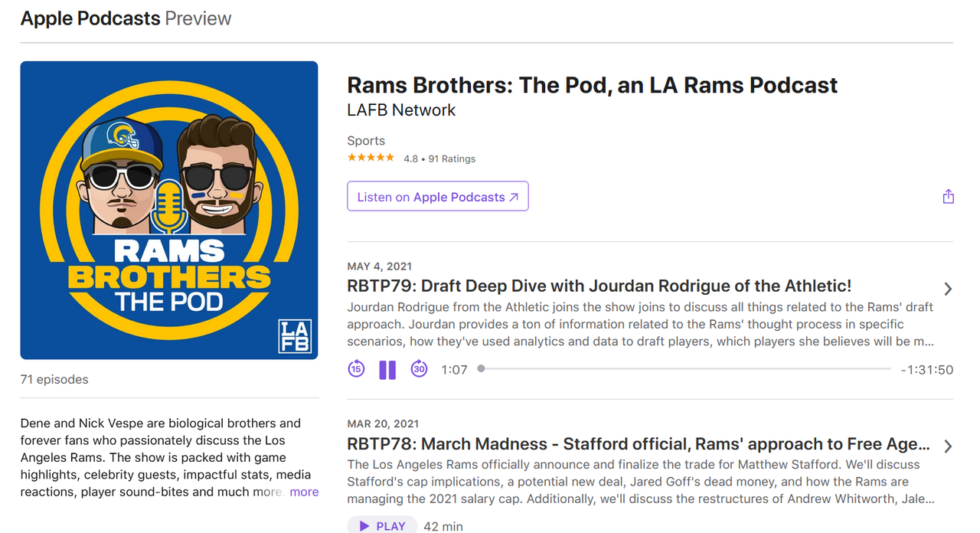Open RBTP79 Draft Deep Dive title
The image size is (980, 533).
(x=599, y=286)
